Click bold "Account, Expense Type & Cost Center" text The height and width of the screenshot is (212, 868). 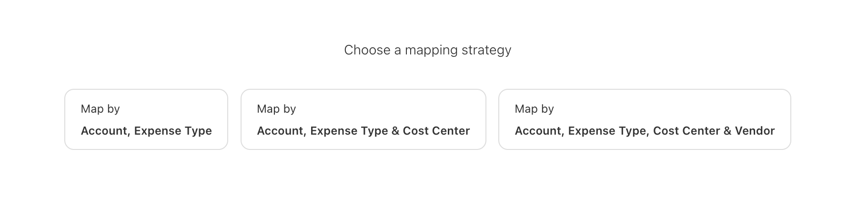pyautogui.click(x=363, y=131)
